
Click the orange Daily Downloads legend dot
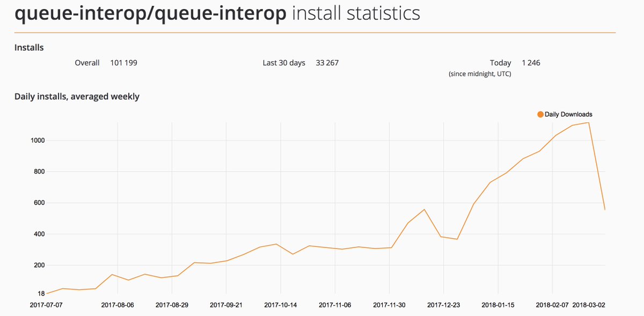pyautogui.click(x=540, y=114)
